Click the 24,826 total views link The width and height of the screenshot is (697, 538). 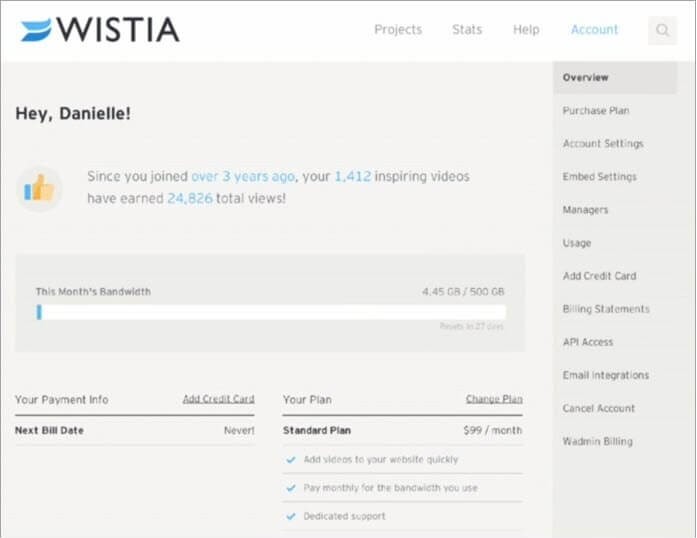190,198
